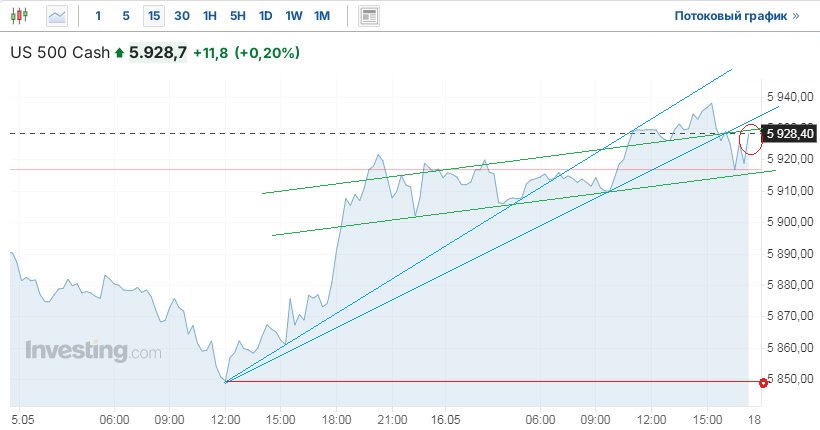Screen dimensions: 820x430
Task: Switch to area chart type
Action: coord(58,16)
